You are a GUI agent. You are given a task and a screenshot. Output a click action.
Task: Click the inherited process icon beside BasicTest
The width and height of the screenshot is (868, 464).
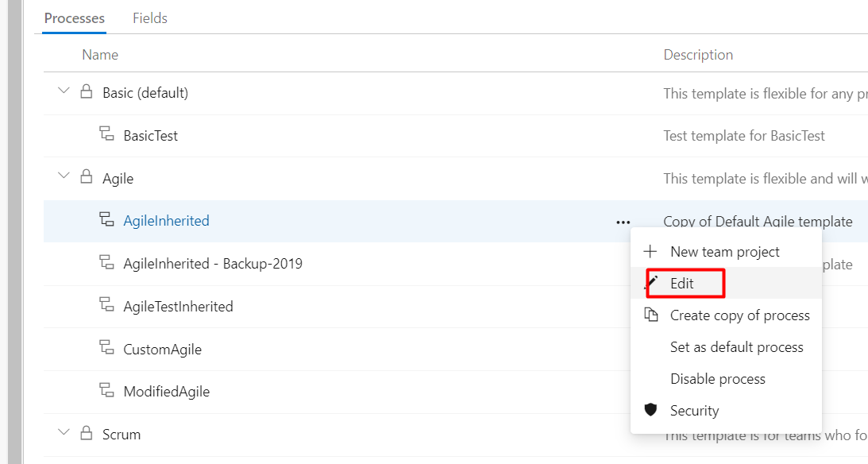tap(106, 133)
